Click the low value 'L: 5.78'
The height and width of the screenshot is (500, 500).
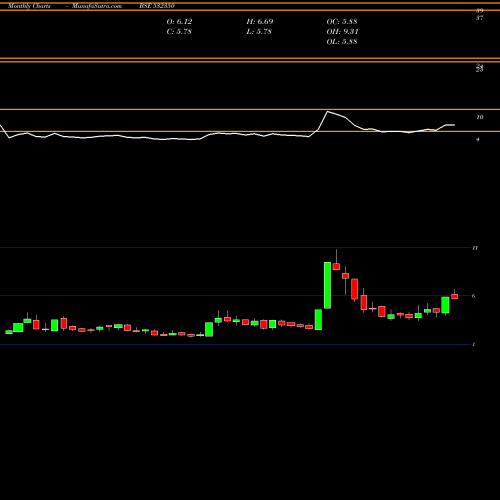tap(259, 32)
